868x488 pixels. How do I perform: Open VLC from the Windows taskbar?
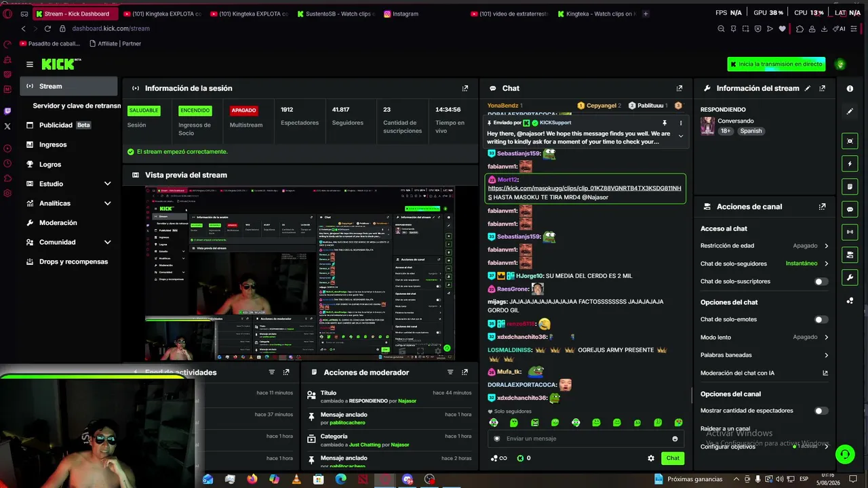pos(296,479)
